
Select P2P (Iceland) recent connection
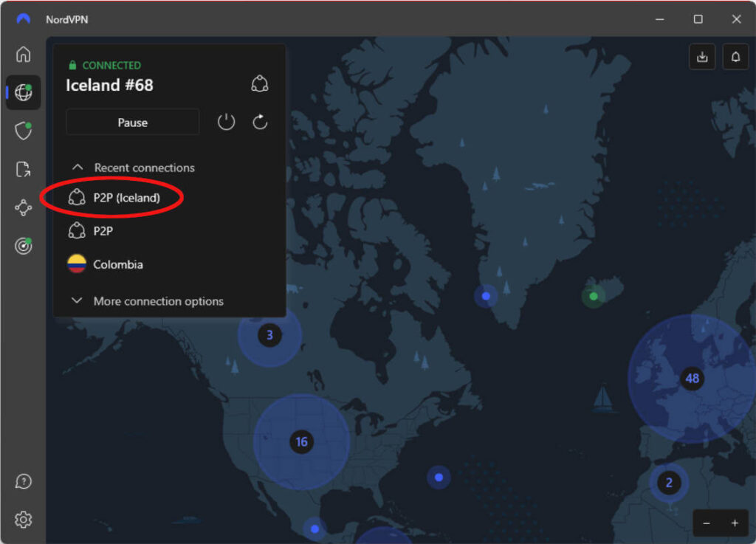pyautogui.click(x=114, y=198)
